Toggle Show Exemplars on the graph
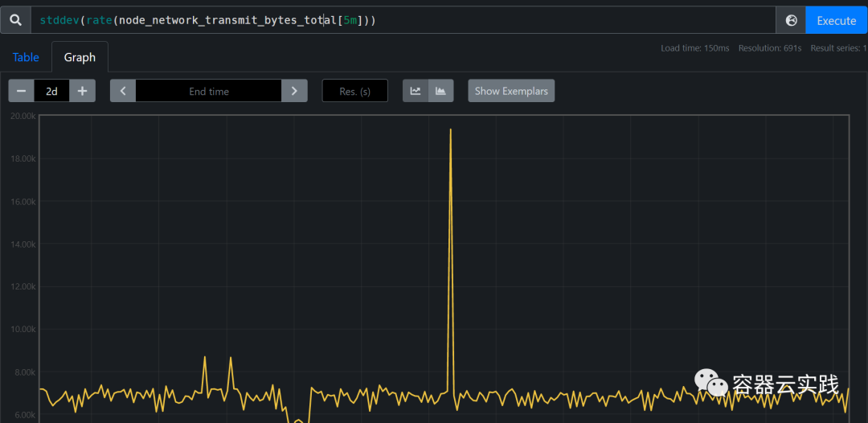The width and height of the screenshot is (868, 423). pyautogui.click(x=511, y=91)
